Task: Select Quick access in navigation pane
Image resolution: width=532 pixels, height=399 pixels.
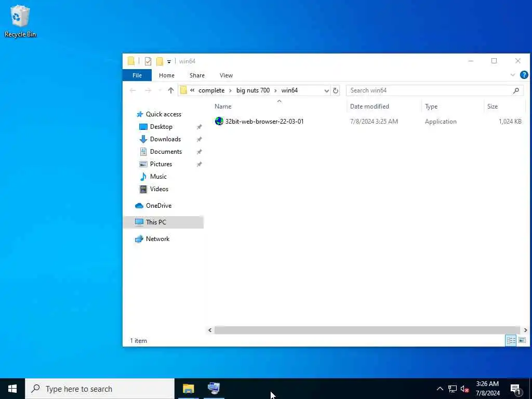Action: (164, 114)
